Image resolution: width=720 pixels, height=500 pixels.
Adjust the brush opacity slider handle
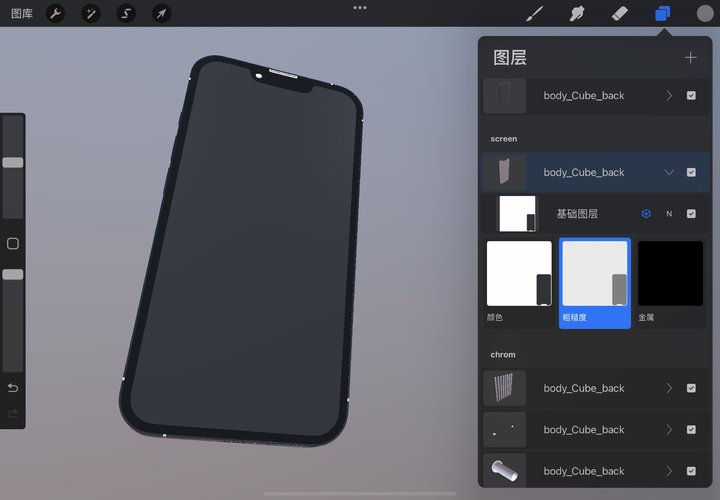[13, 274]
